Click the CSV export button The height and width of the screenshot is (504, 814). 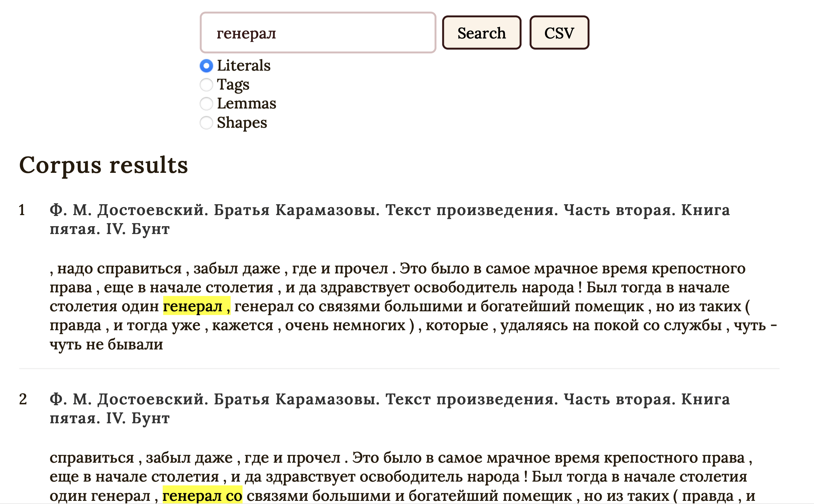(559, 33)
